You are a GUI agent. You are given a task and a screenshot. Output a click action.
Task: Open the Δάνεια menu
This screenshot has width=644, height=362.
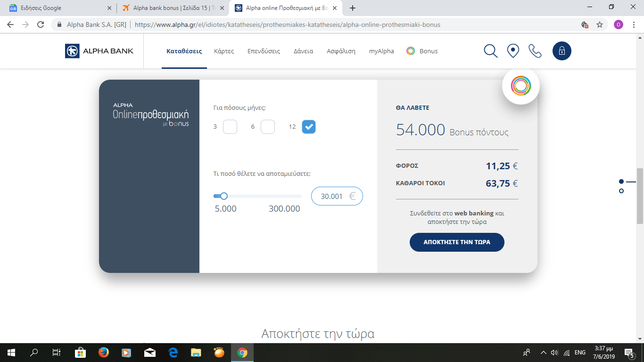coord(303,51)
